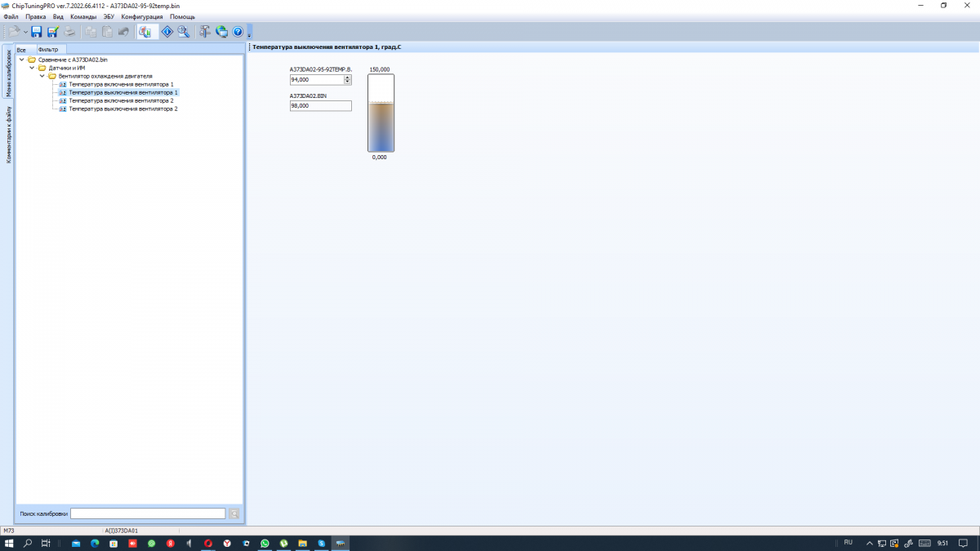Open the blue question mark help icon
The image size is (980, 551).
[238, 32]
